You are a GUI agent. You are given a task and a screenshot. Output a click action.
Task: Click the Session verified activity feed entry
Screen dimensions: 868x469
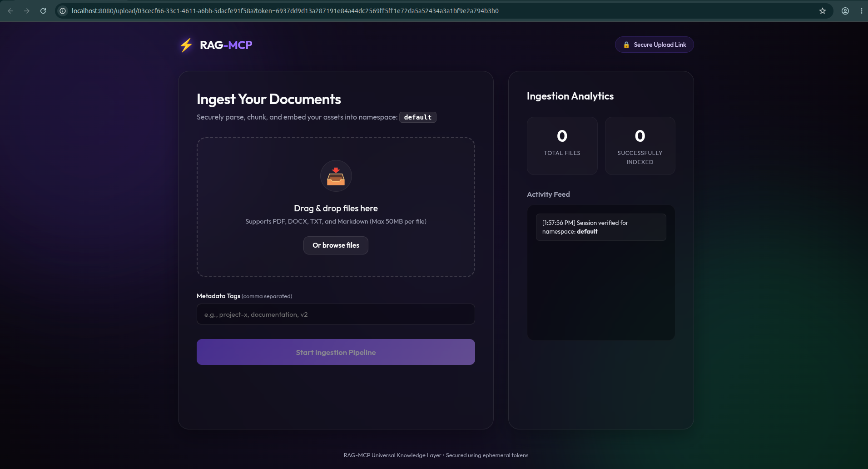[601, 227]
